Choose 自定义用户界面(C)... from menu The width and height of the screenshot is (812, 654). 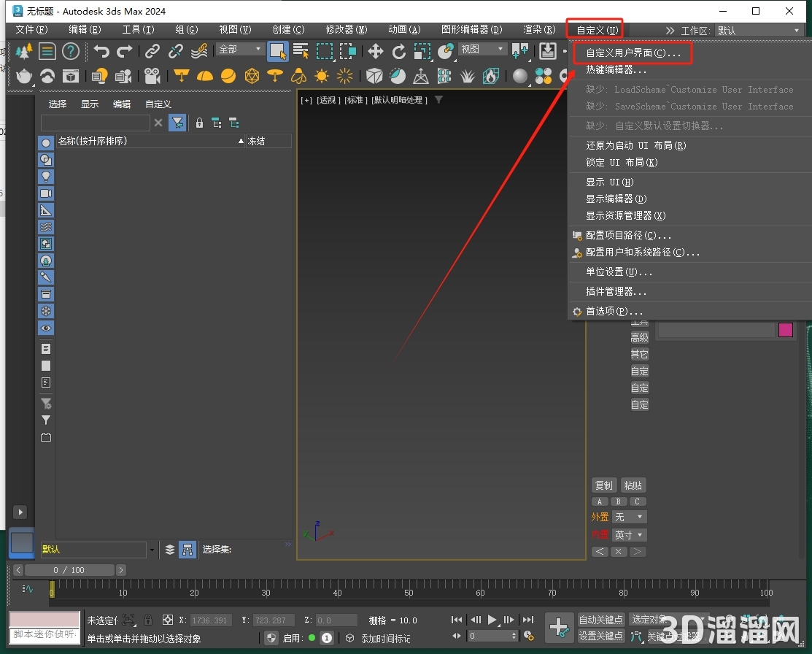633,53
